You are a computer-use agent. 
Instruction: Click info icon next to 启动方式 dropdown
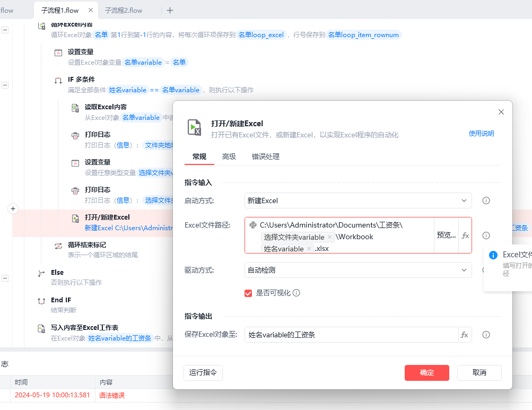(486, 200)
